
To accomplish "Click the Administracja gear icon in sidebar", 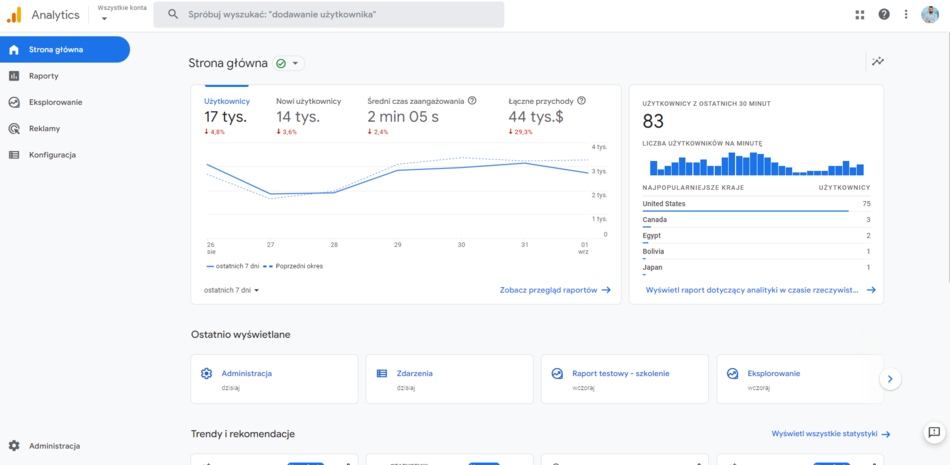I will (14, 446).
